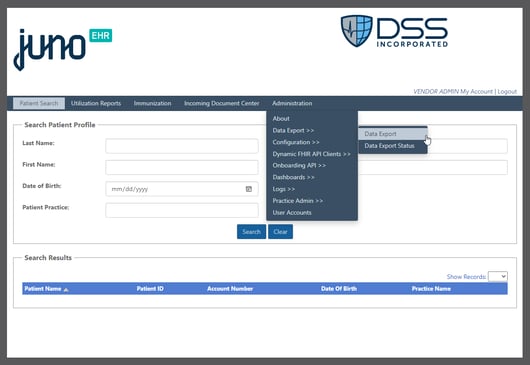The image size is (530, 365).
Task: Expand the Logs >> submenu
Action: 284,189
